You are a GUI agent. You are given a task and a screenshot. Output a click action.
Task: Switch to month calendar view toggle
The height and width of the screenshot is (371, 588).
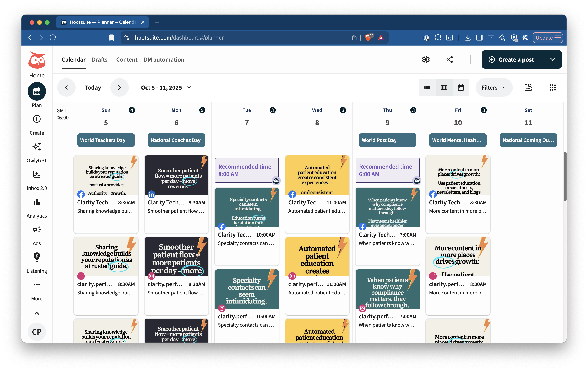pyautogui.click(x=461, y=87)
